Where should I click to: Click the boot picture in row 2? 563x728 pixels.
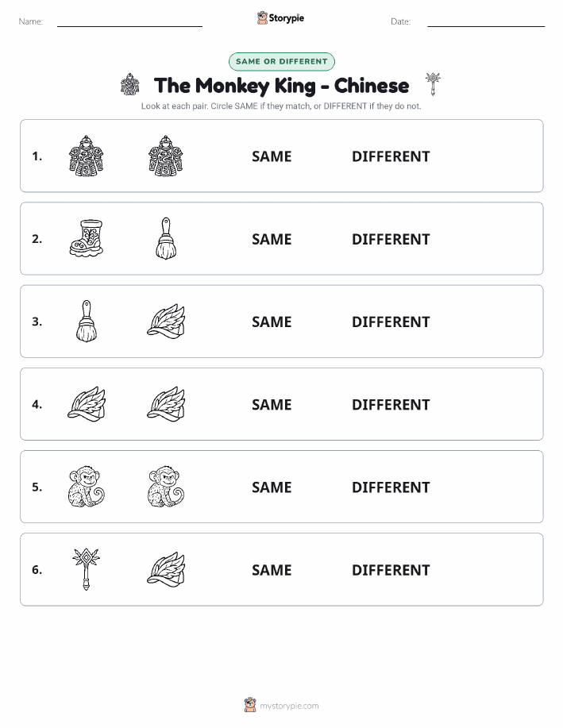[x=87, y=238]
